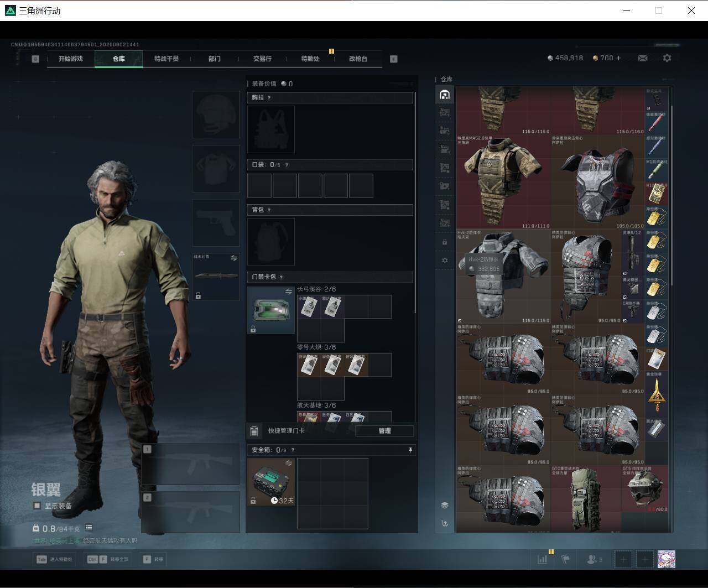The image size is (708, 588).
Task: Open the 交易行 tab
Action: (262, 59)
